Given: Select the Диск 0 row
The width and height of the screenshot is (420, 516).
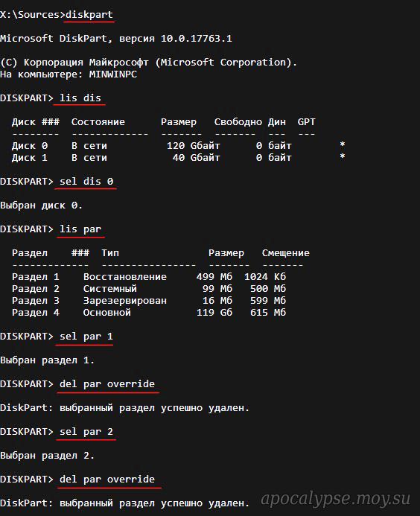Looking at the screenshot, I should click(178, 145).
